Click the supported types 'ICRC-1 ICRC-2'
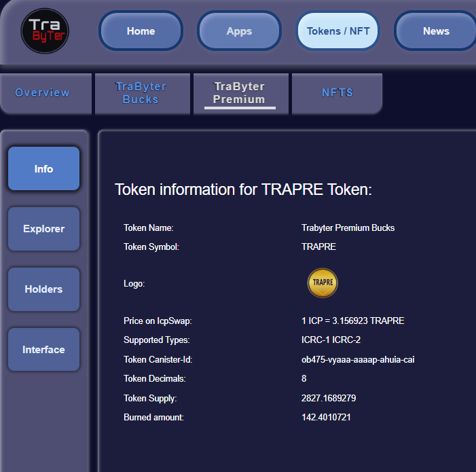This screenshot has width=476, height=472. (x=331, y=340)
